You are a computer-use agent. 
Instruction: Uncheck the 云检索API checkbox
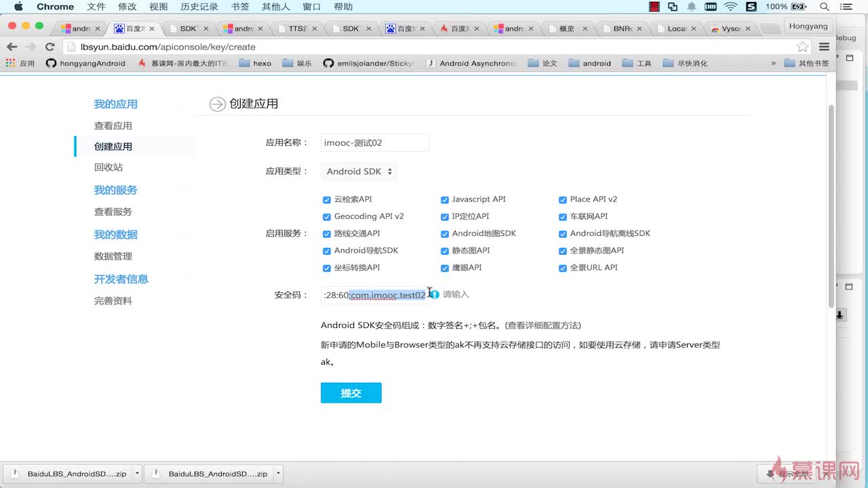tap(327, 200)
